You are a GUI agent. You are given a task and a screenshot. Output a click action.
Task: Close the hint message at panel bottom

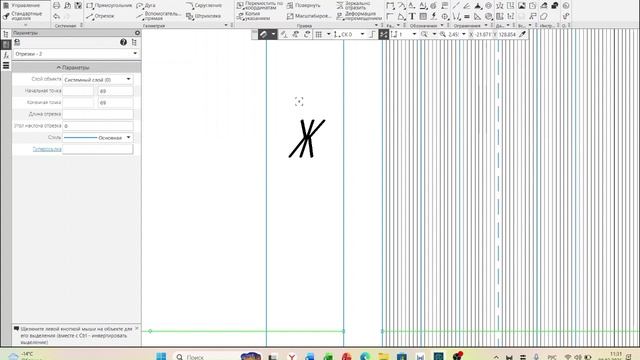(137, 329)
